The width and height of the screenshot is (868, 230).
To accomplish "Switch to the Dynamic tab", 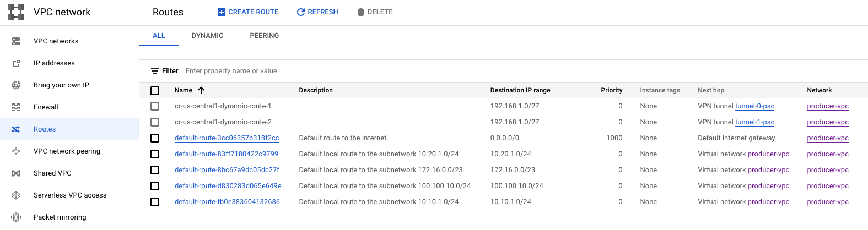I will pyautogui.click(x=207, y=36).
